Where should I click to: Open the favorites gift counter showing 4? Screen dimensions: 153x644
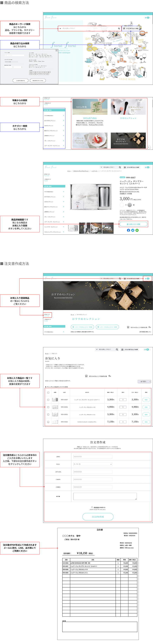147,278
